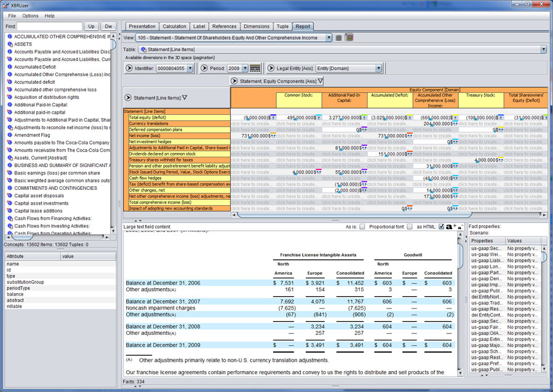
Task: Click the triangle after Statement, Equity Components [Axis]
Action: [320, 81]
